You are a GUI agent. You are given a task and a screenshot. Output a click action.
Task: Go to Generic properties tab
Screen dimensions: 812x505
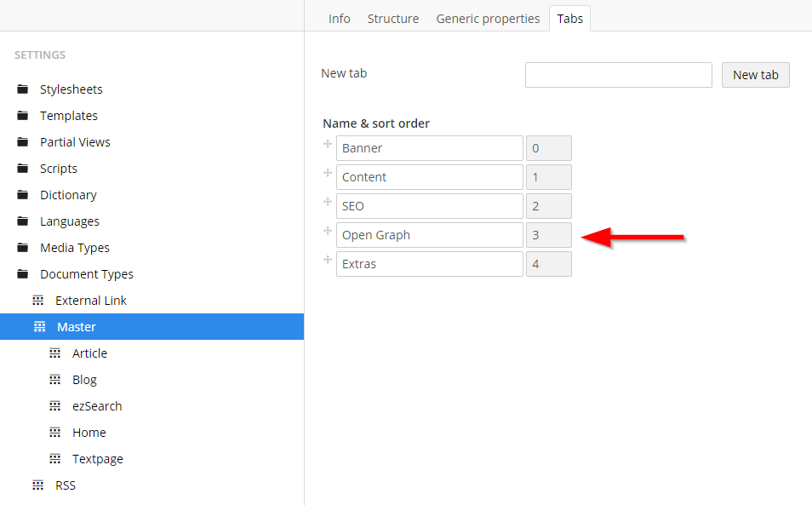(488, 19)
